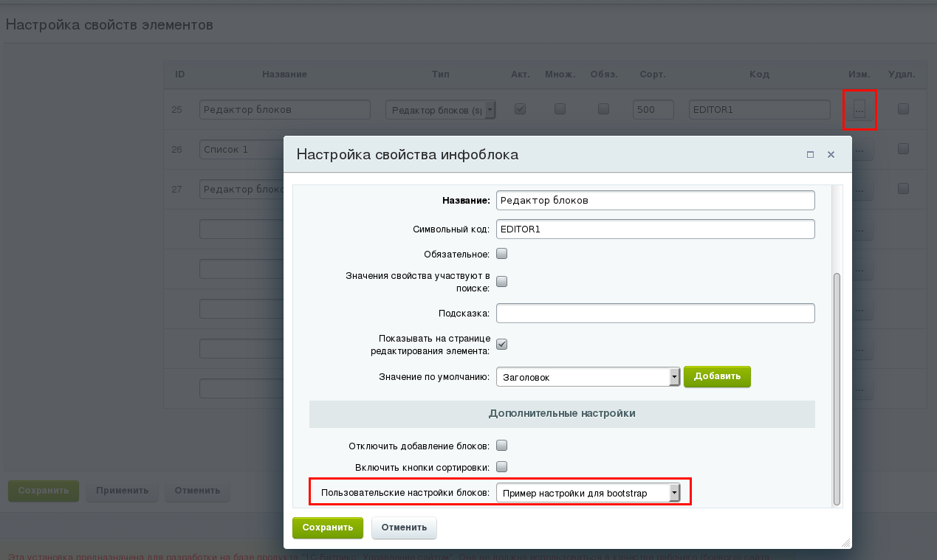Click the Код column header
937x560 pixels.
tap(759, 75)
